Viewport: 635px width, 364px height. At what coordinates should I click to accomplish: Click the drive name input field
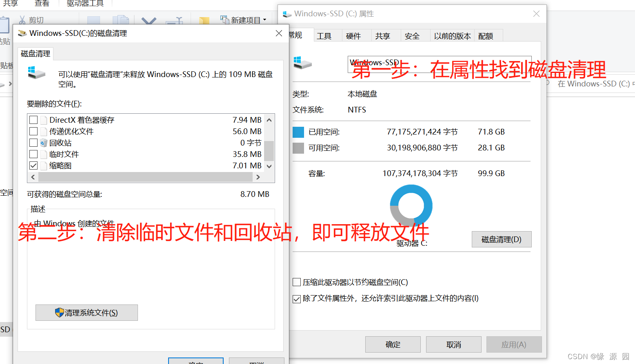pyautogui.click(x=440, y=64)
